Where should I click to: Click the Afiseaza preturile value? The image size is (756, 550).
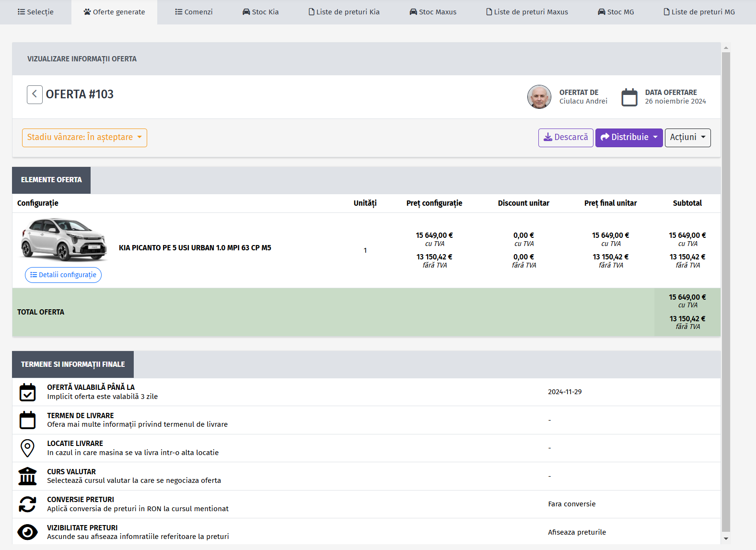[x=577, y=532]
